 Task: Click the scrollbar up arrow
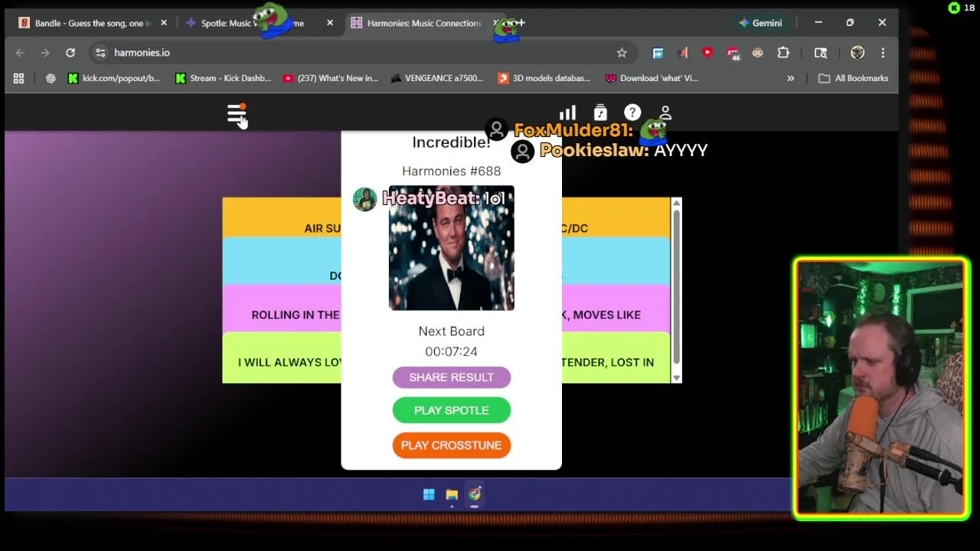(676, 203)
